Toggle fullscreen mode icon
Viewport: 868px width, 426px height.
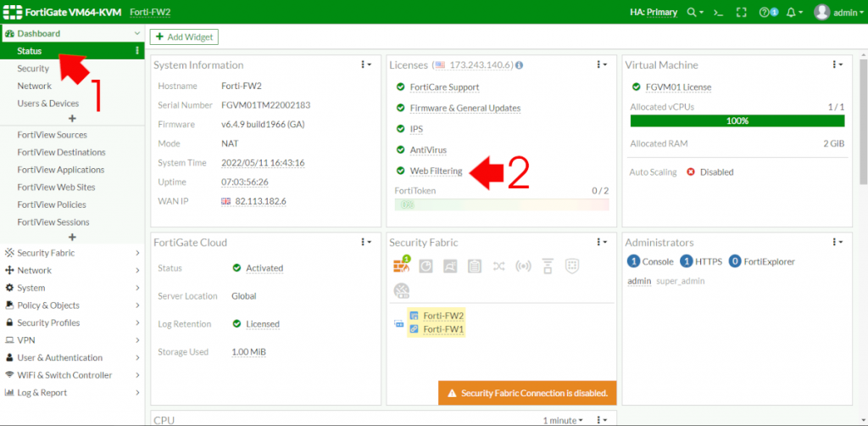tap(742, 12)
